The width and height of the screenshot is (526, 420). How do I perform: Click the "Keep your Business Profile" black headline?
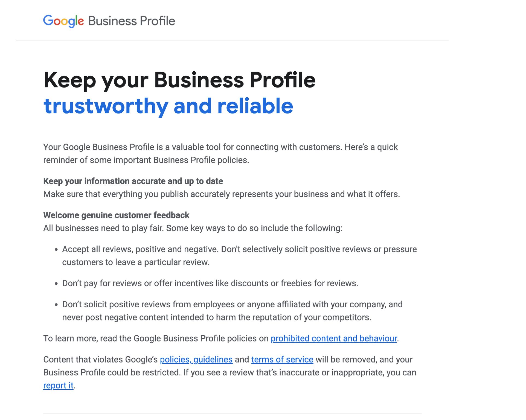coord(179,80)
